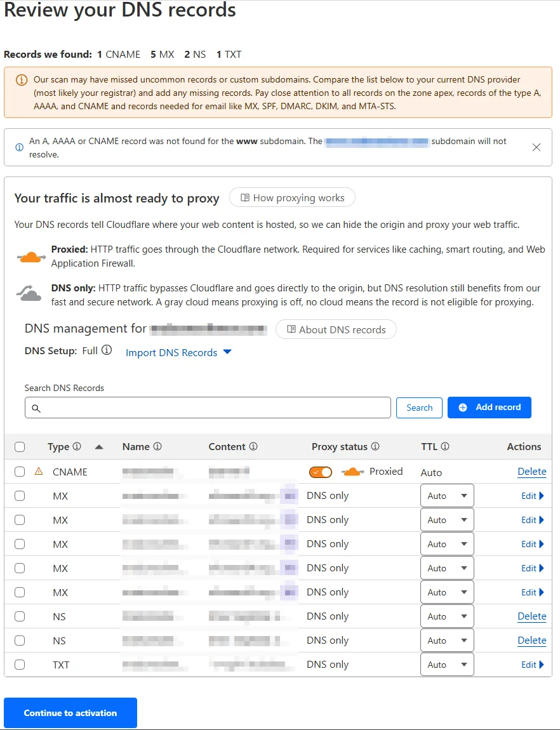Dismiss the www subdomain notice
This screenshot has height=730, width=560.
[537, 147]
